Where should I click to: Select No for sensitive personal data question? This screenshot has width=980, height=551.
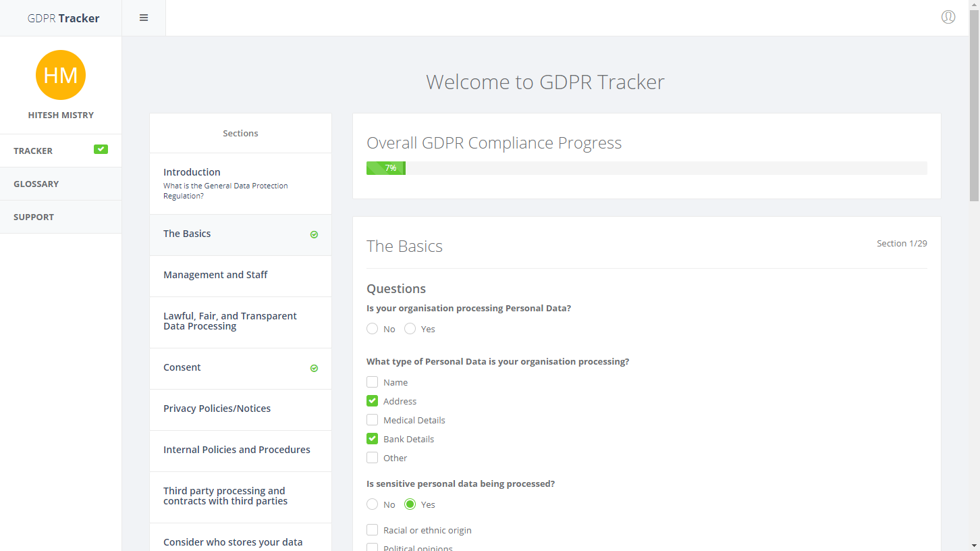tap(372, 504)
